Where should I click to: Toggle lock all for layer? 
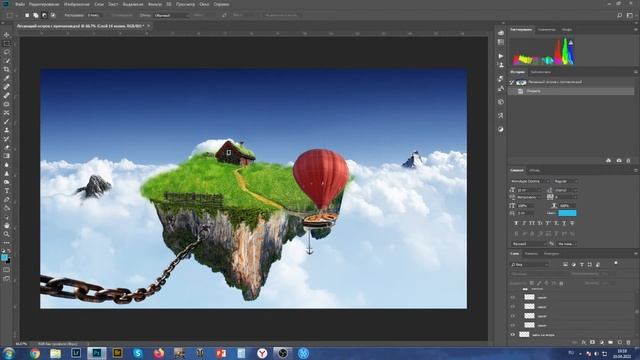click(562, 283)
